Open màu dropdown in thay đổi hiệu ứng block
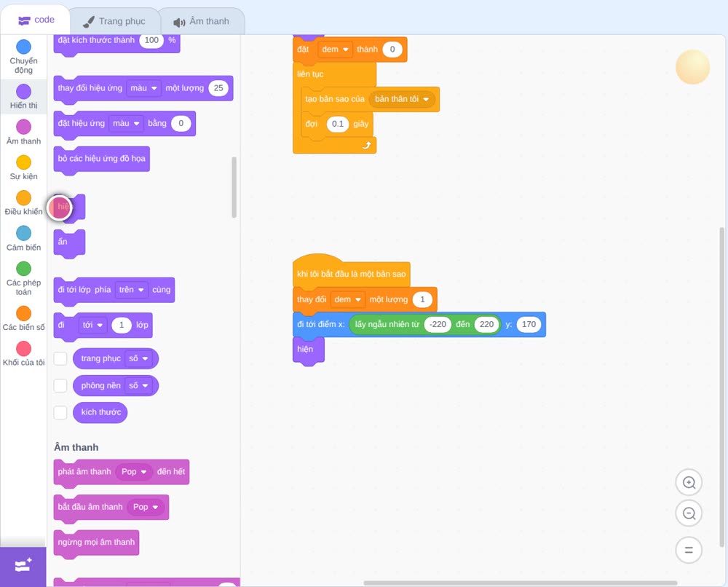Screen dimensions: 728x587 [143, 88]
